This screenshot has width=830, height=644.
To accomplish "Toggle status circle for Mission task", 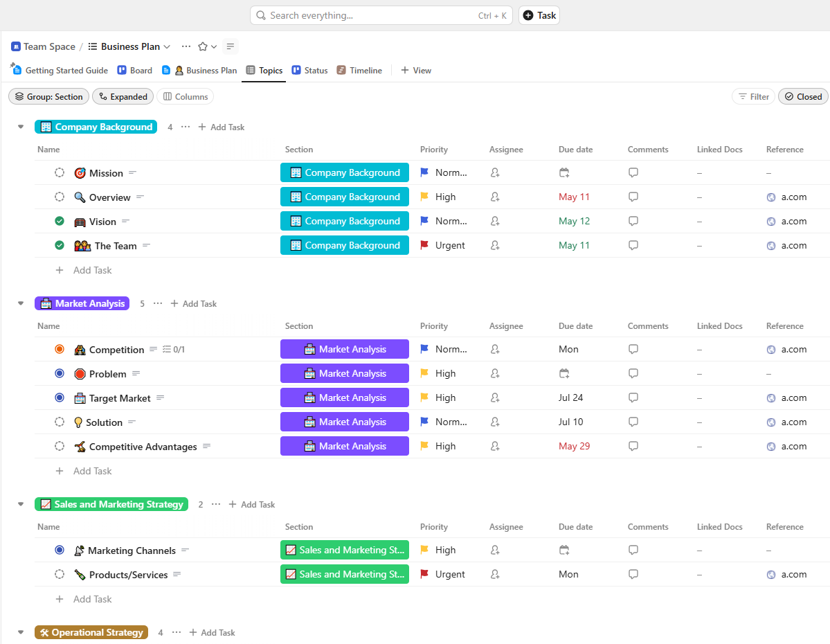I will click(60, 172).
